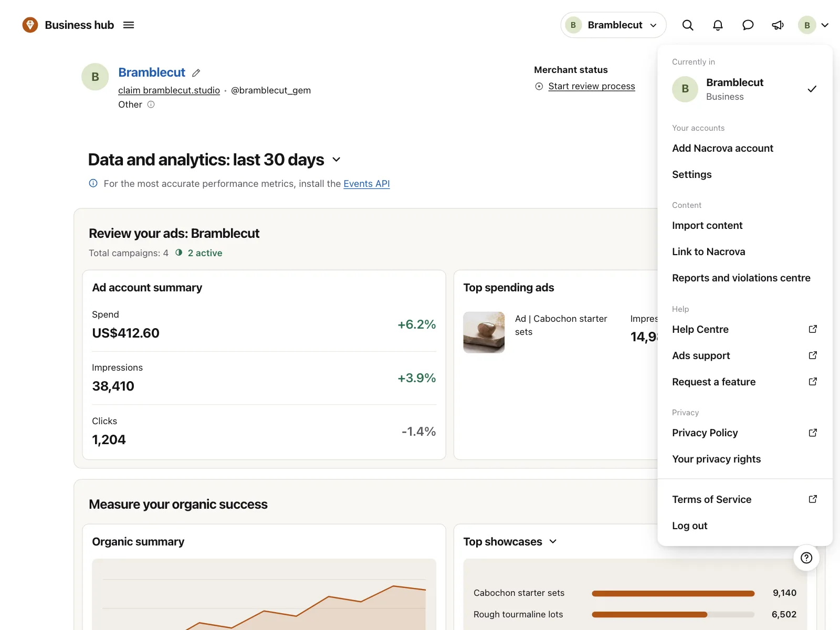Click the external link icon beside Ads support
Image resolution: width=840 pixels, height=630 pixels.
(813, 355)
